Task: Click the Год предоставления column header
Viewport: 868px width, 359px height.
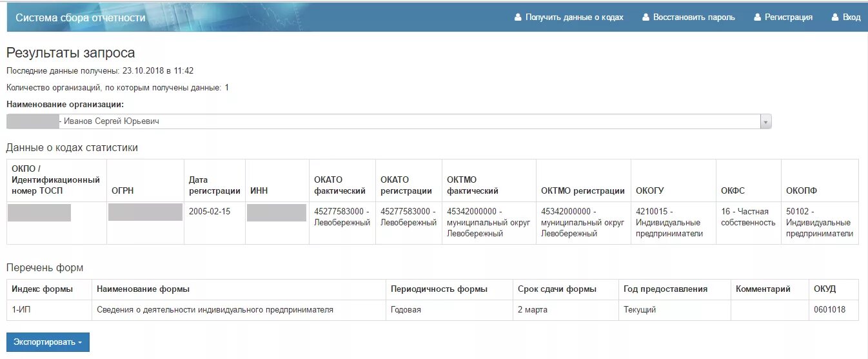Action: click(675, 289)
